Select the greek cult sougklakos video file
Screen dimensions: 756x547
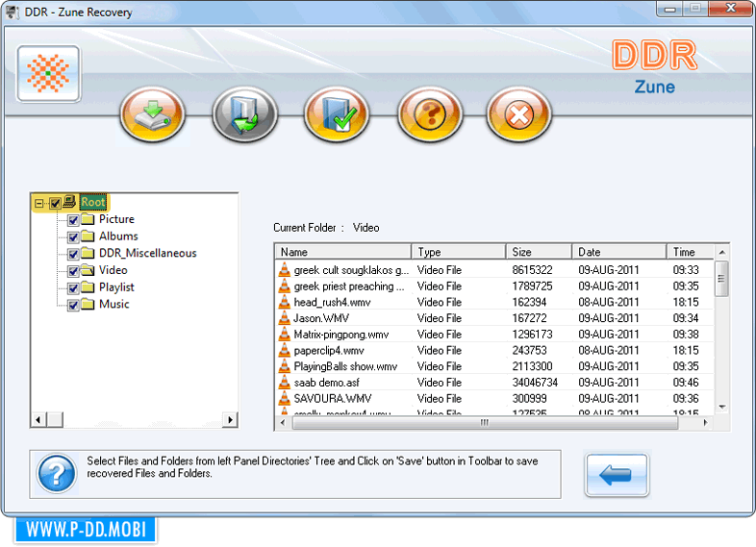[x=494, y=270]
